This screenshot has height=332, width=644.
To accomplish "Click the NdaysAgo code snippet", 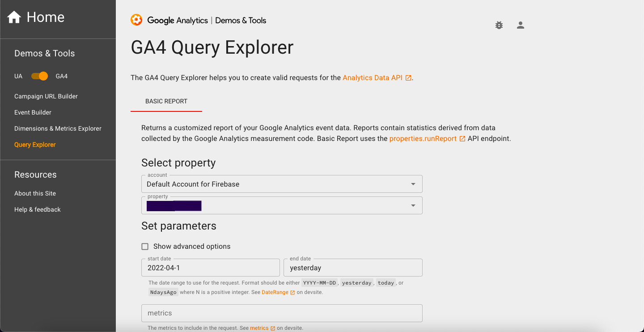I will [163, 292].
